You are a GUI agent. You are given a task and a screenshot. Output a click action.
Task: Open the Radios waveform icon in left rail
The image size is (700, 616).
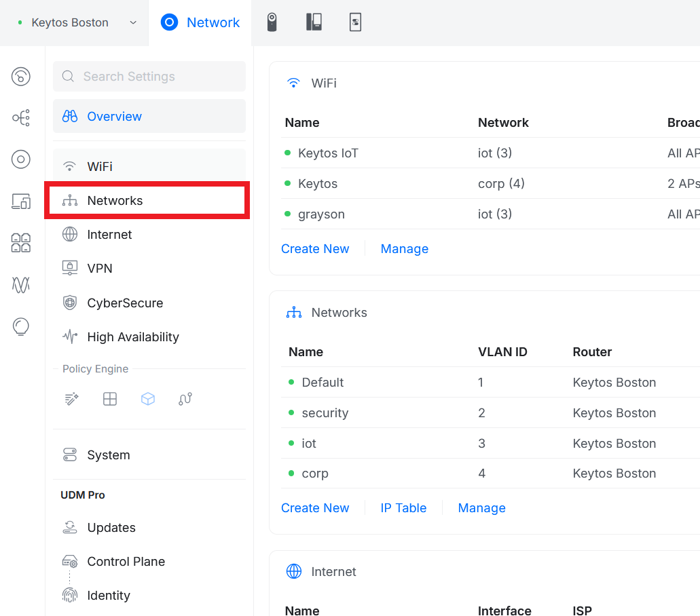pyautogui.click(x=21, y=284)
